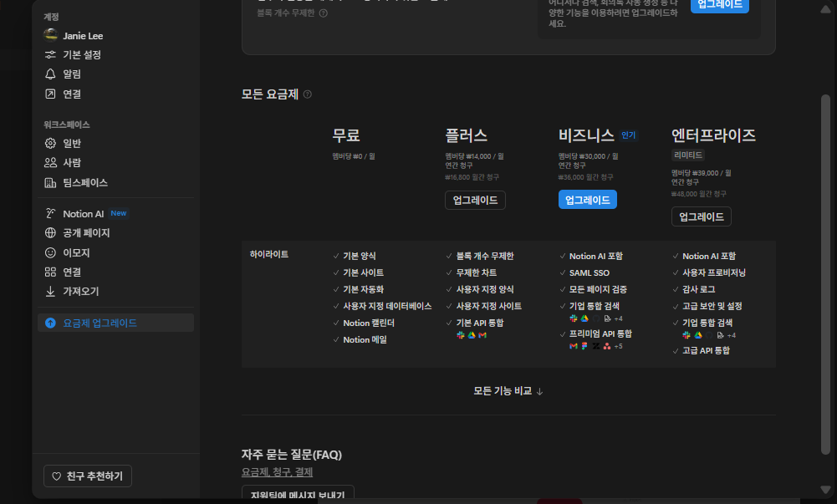Click '사용자 지정 데이터베이스' feature text
The height and width of the screenshot is (504, 837).
387,306
